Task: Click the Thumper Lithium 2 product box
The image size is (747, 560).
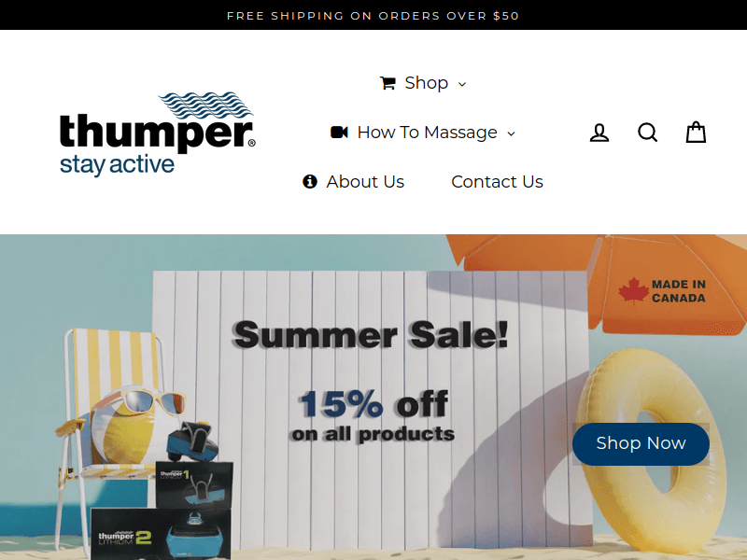Action: pyautogui.click(x=161, y=533)
